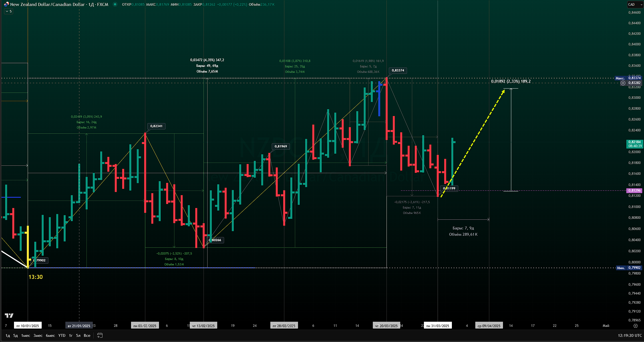The image size is (644, 342).
Task: Click the пн 31/03/2025 date label
Action: coord(438,326)
